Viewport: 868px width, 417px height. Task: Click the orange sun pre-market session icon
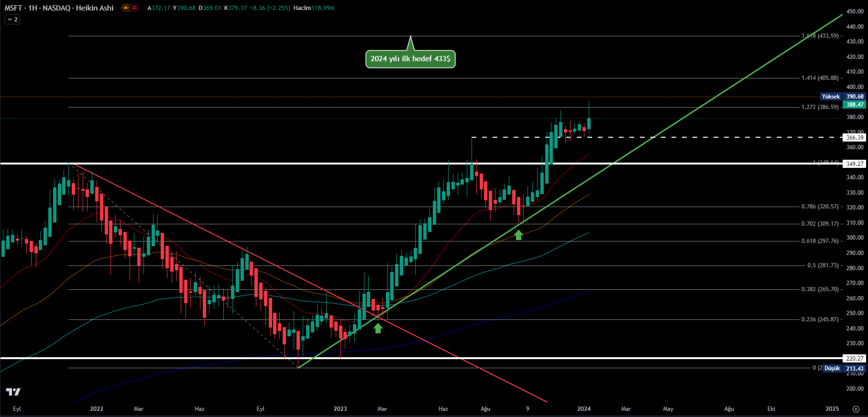tap(125, 8)
